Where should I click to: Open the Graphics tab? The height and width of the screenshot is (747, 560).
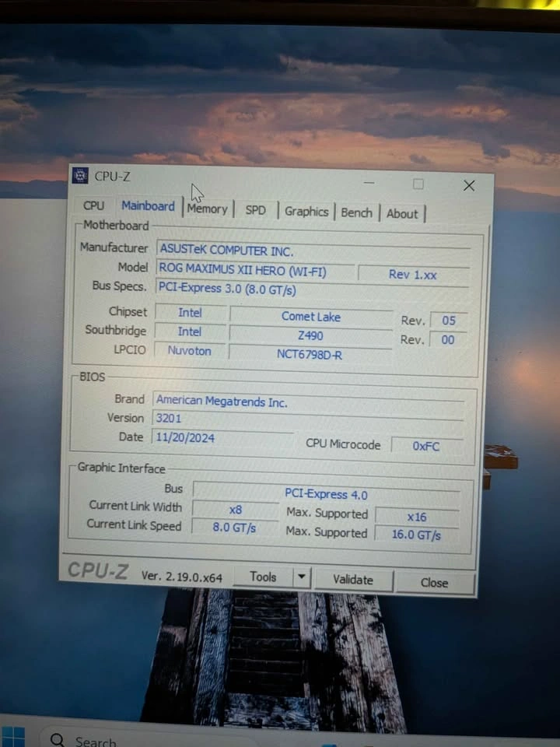306,212
